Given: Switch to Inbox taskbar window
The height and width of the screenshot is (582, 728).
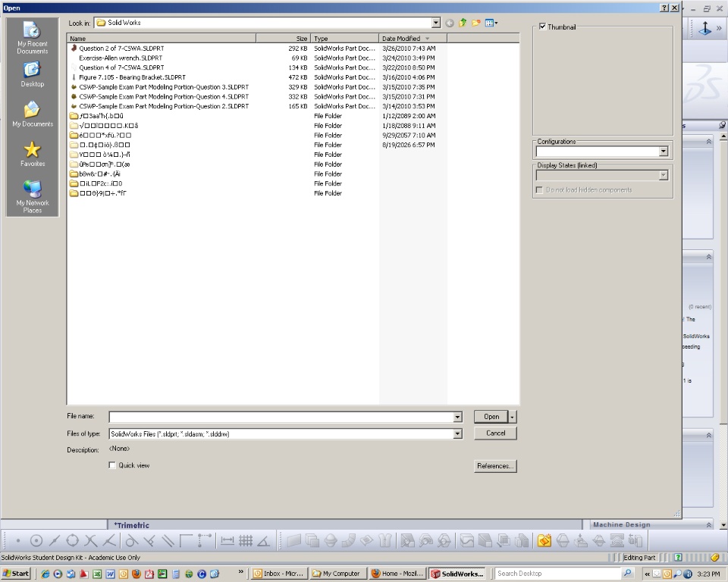Looking at the screenshot, I should coord(278,574).
